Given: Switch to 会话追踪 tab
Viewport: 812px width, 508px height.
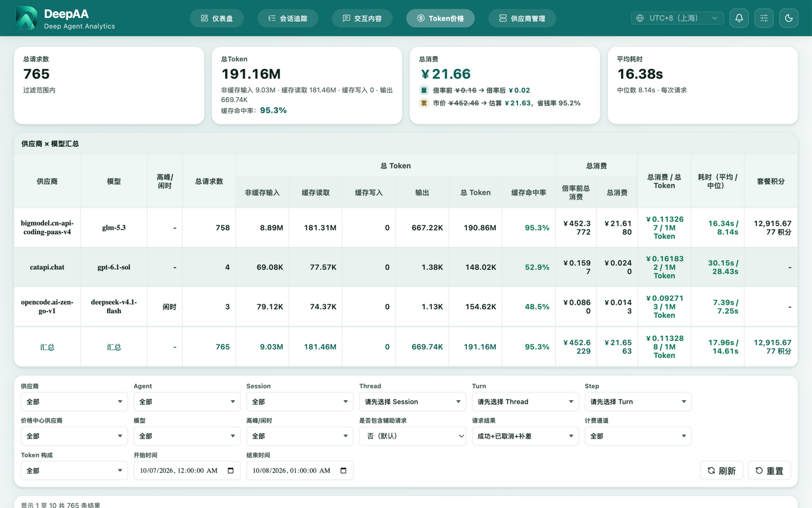Looking at the screenshot, I should tap(288, 18).
